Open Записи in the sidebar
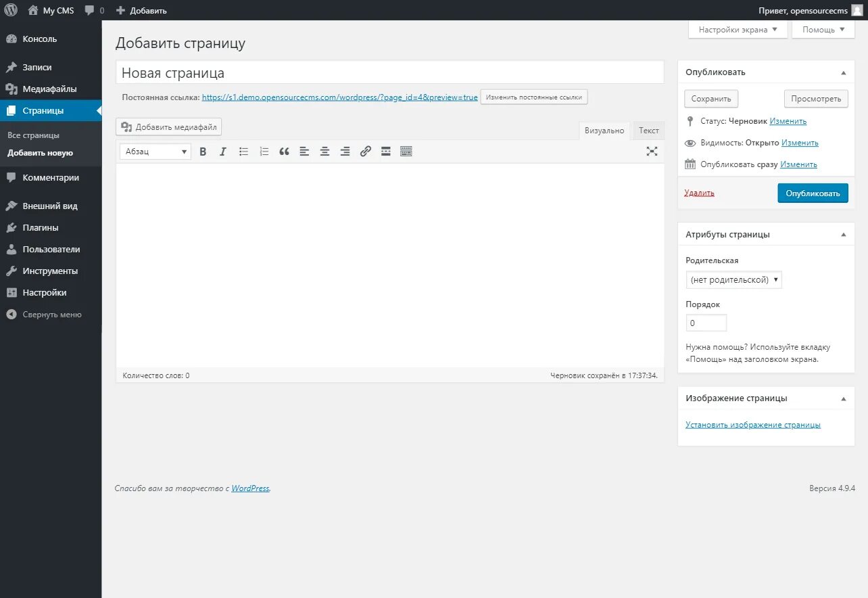The width and height of the screenshot is (868, 598). 51,67
